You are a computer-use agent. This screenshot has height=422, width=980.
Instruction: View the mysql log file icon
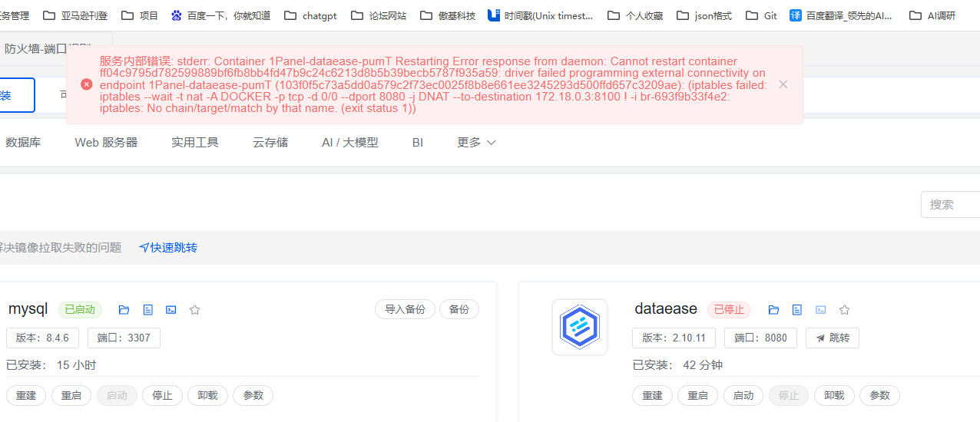148,310
